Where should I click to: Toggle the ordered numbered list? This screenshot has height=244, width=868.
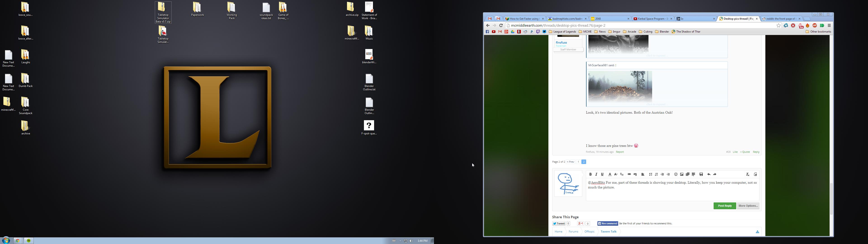[x=656, y=174]
